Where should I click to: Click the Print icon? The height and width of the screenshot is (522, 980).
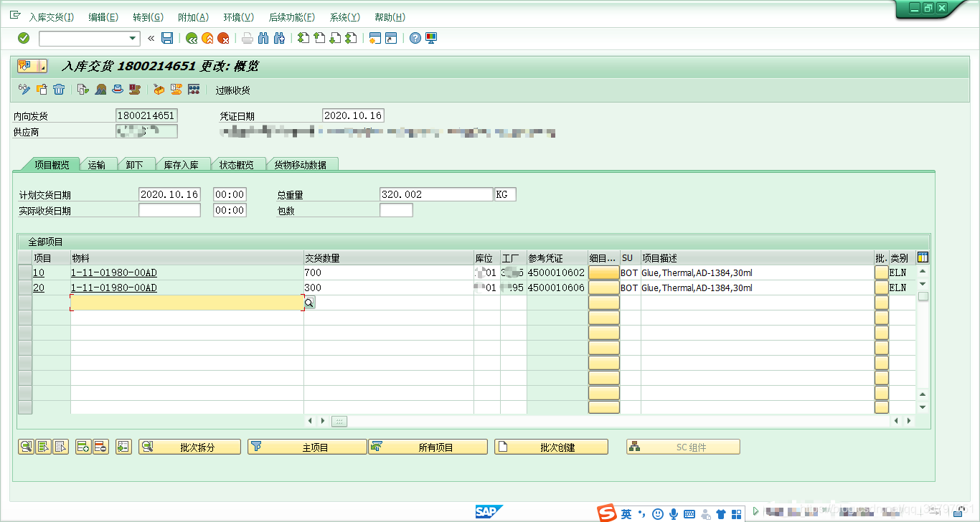248,38
